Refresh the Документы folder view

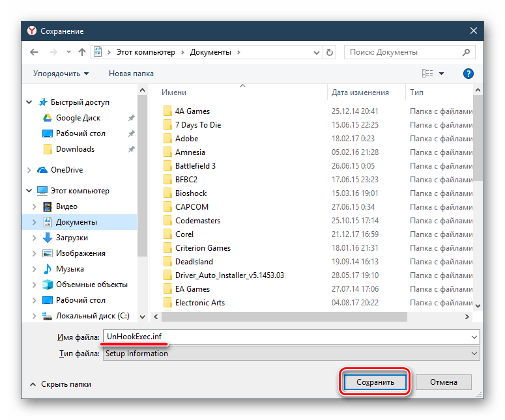329,52
